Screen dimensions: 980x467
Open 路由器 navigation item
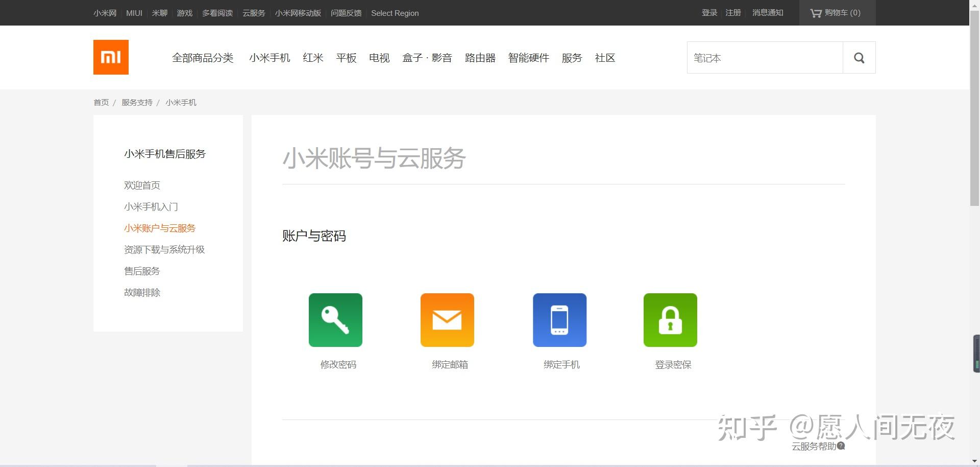[480, 58]
